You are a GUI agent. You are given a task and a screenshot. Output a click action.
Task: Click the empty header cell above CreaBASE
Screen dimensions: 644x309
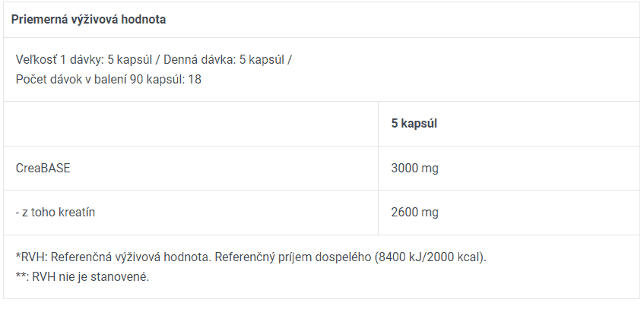tap(191, 124)
